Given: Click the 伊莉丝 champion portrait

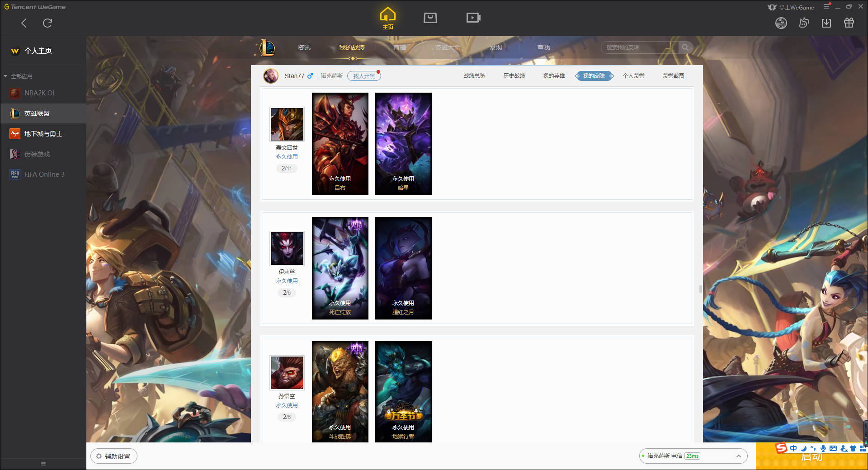Looking at the screenshot, I should point(287,248).
